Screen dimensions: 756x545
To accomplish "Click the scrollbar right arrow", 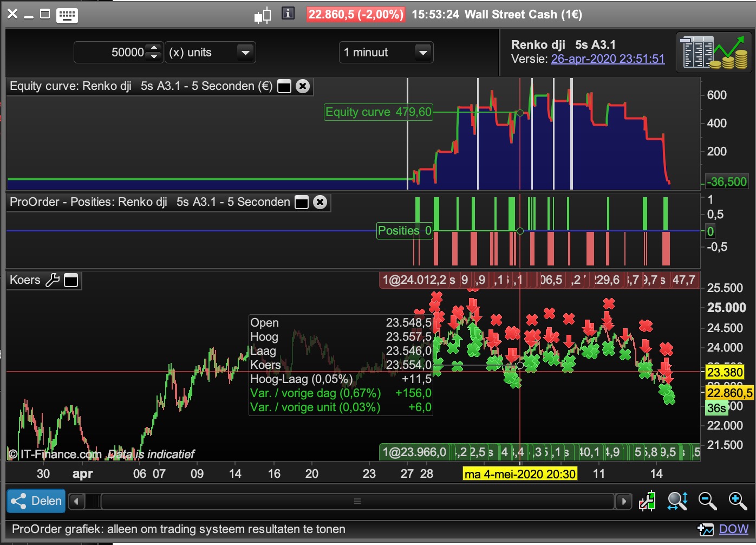I will [x=624, y=502].
